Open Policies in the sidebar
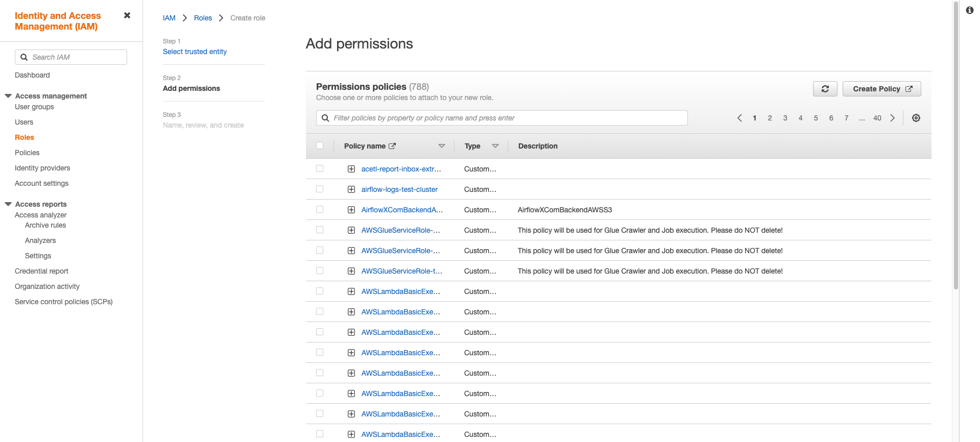Viewport: 980px width, 442px height. (27, 153)
